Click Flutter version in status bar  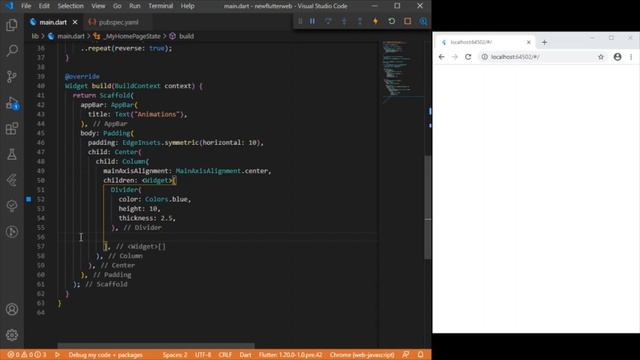click(x=290, y=355)
